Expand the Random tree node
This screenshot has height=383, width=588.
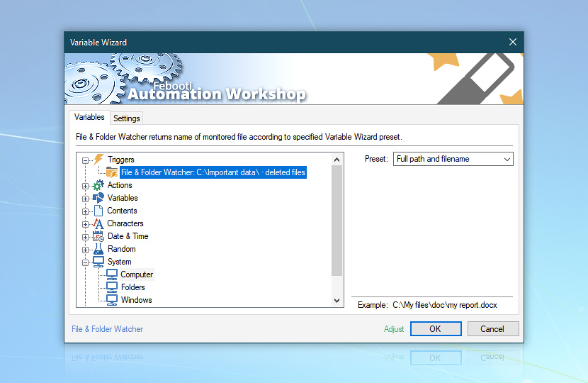click(x=86, y=250)
